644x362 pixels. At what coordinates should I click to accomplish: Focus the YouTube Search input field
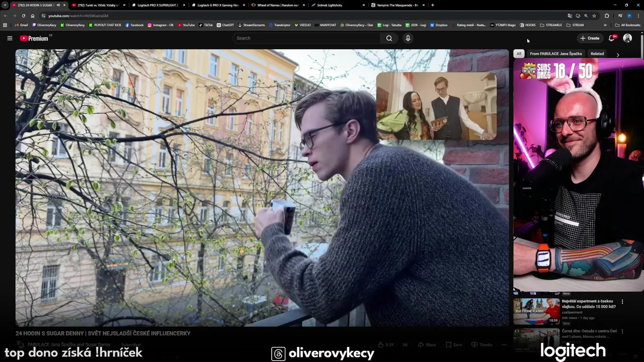306,38
